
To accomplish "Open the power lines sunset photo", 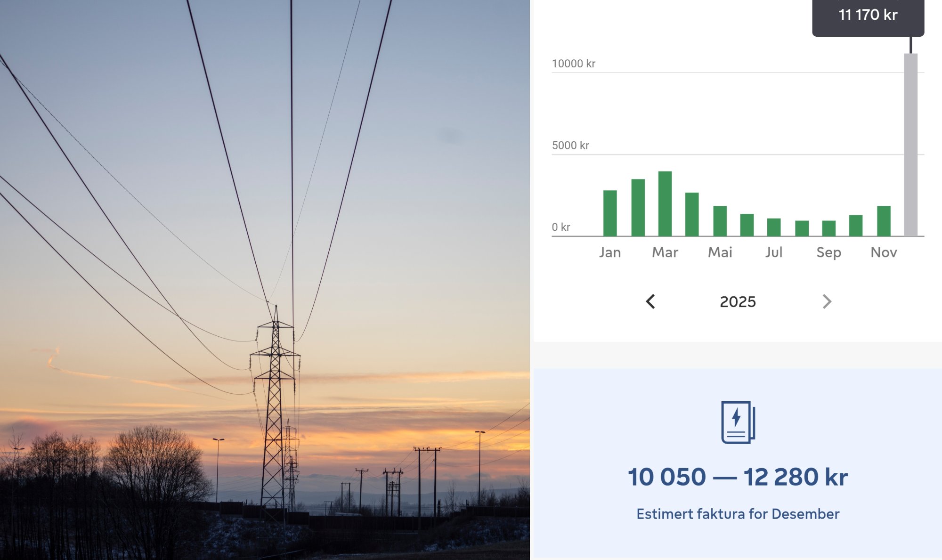I will pos(265,280).
